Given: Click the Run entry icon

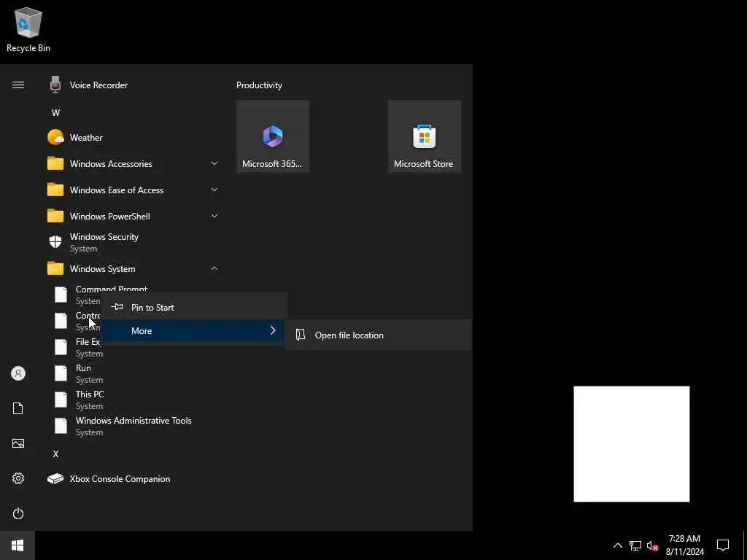Looking at the screenshot, I should (61, 373).
